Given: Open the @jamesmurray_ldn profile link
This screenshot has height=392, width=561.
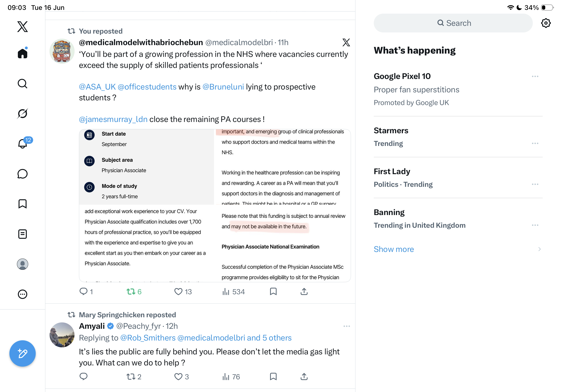Looking at the screenshot, I should tap(113, 119).
